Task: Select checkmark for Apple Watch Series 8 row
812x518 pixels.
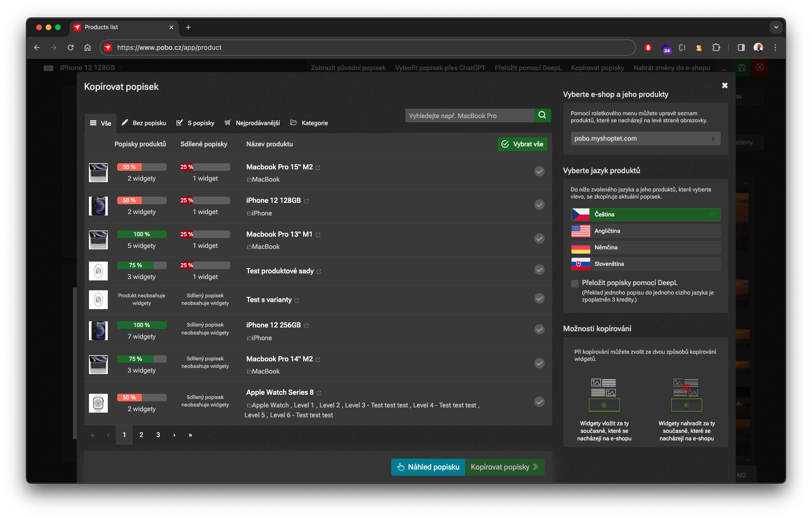Action: [539, 402]
